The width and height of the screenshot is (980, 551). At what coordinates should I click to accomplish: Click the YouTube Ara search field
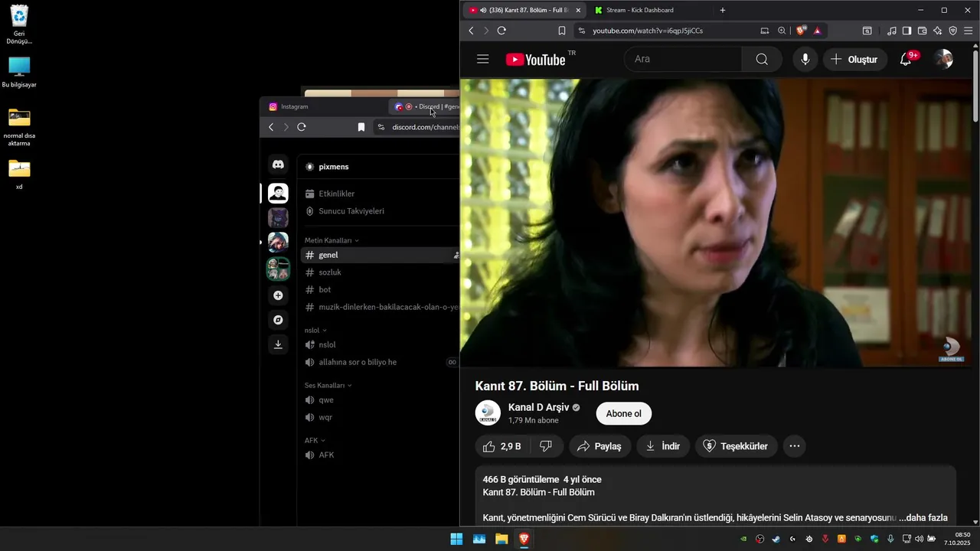pyautogui.click(x=683, y=60)
